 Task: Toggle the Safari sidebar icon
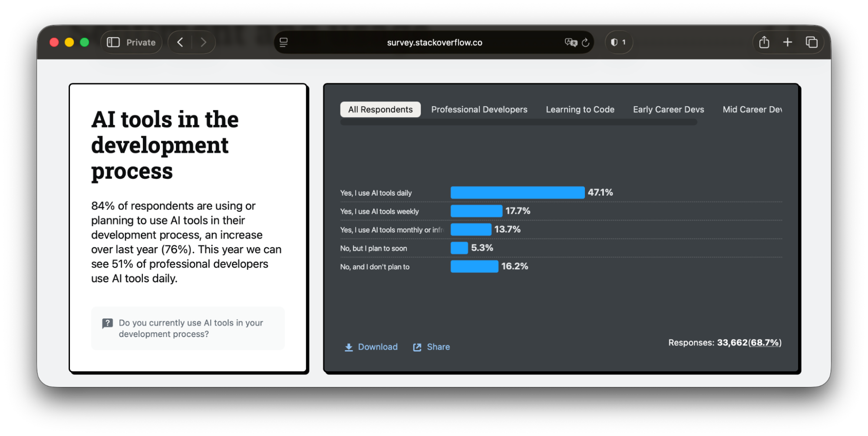(113, 42)
